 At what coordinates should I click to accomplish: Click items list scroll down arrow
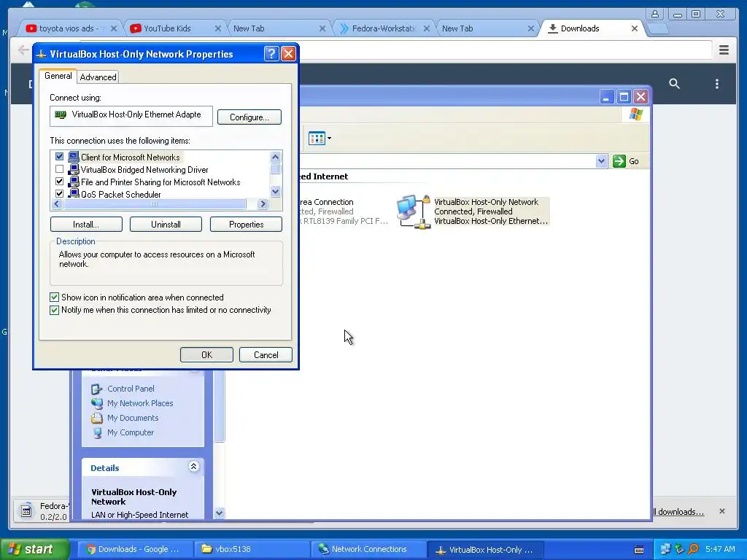point(275,192)
